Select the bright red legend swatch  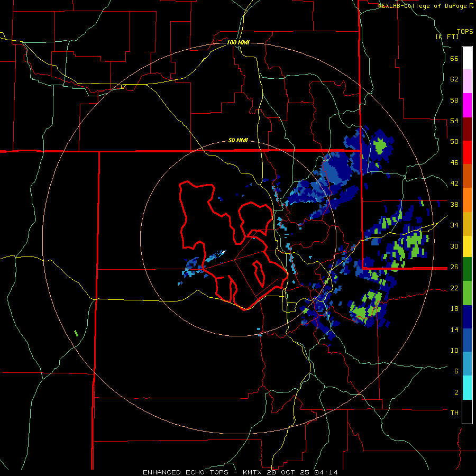pos(467,152)
